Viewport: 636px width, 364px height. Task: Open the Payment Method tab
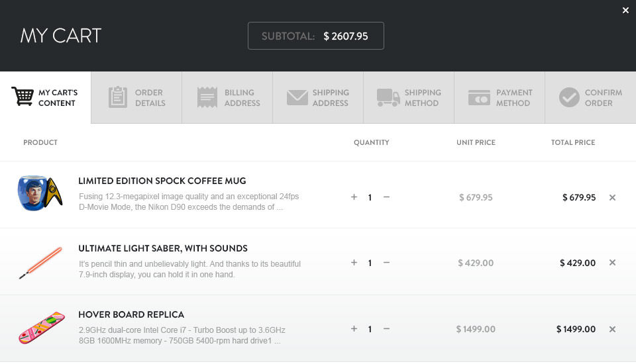click(500, 98)
